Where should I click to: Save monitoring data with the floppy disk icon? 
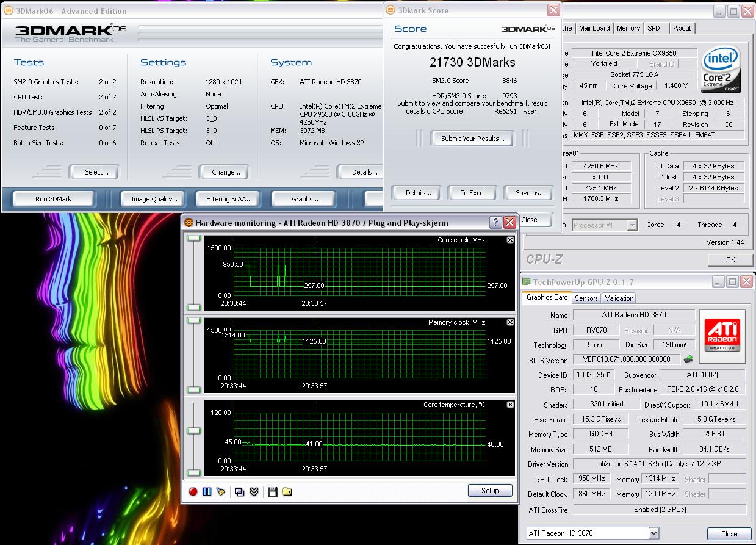tap(273, 491)
